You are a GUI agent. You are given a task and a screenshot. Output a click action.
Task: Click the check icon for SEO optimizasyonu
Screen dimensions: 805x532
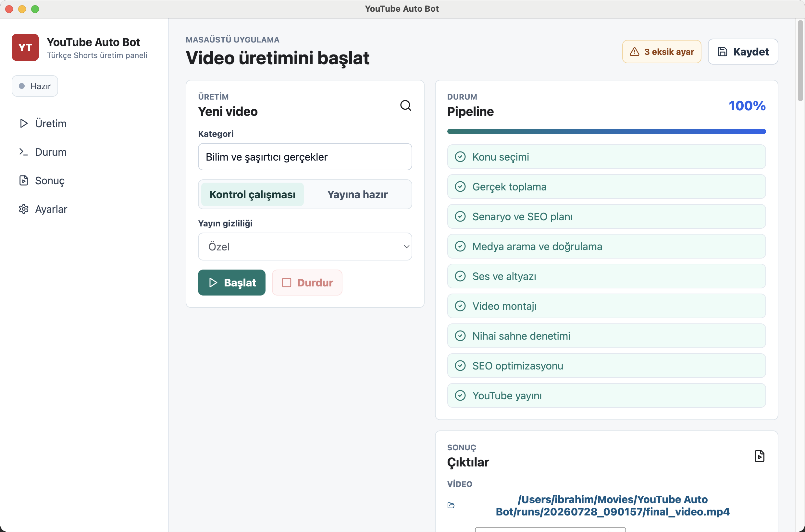[x=460, y=366]
